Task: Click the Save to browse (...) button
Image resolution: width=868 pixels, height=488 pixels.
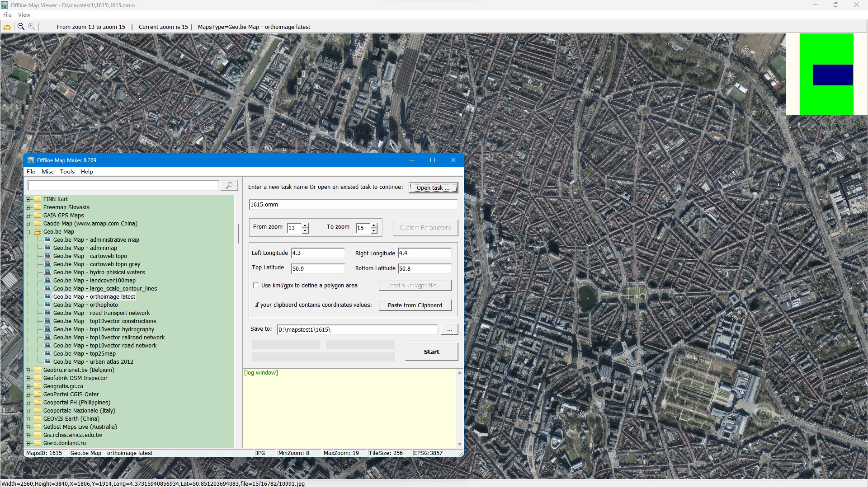Action: [x=449, y=330]
